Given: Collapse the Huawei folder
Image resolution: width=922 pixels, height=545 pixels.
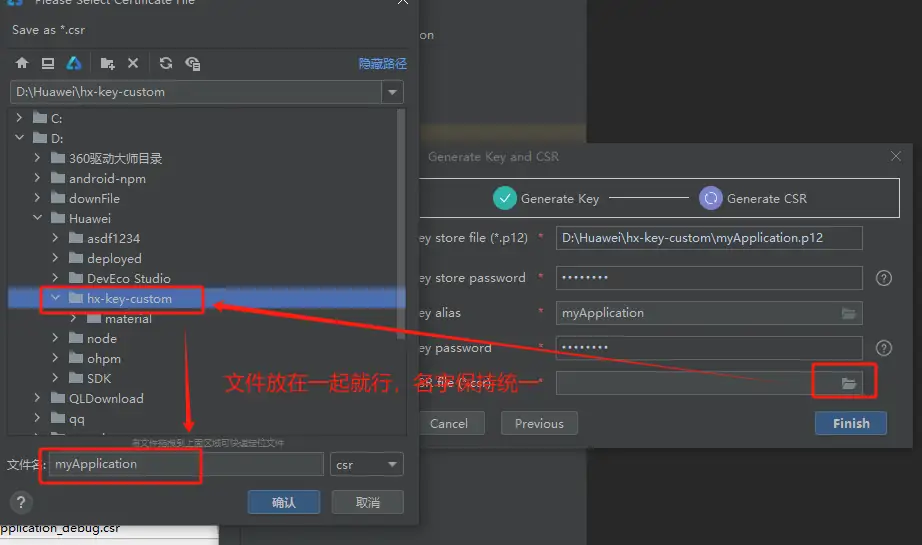Looking at the screenshot, I should [38, 218].
